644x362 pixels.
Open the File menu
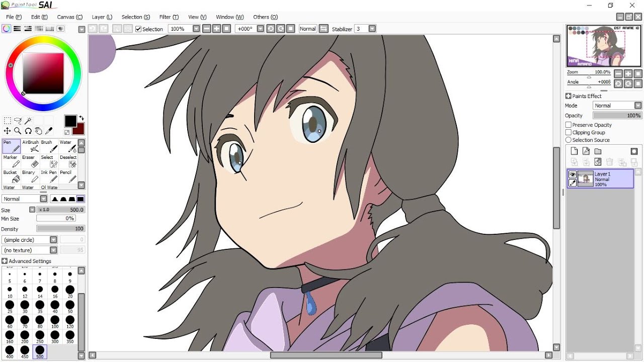(x=14, y=17)
